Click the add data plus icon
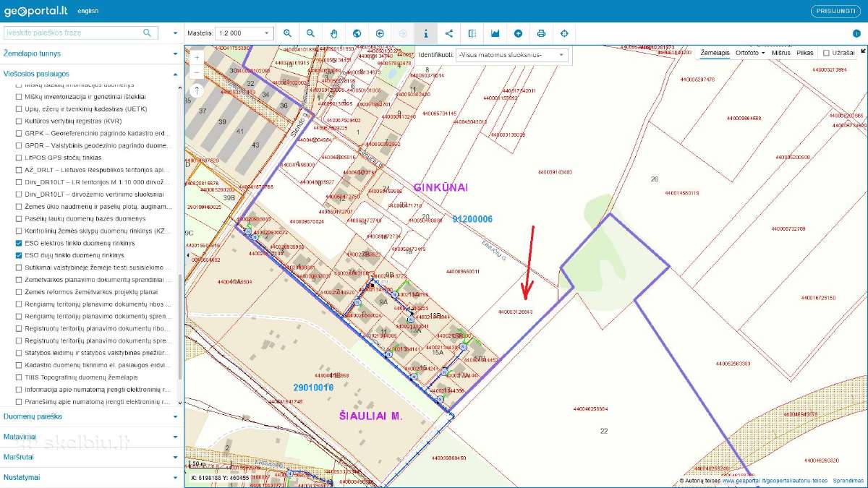 pyautogui.click(x=519, y=33)
